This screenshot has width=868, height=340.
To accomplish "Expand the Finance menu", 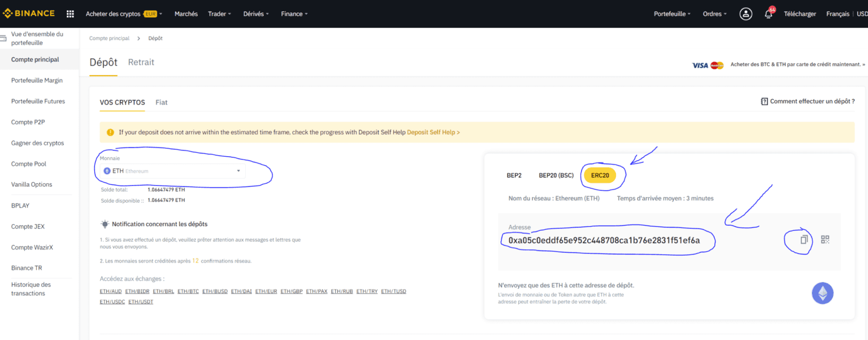I will pyautogui.click(x=294, y=14).
